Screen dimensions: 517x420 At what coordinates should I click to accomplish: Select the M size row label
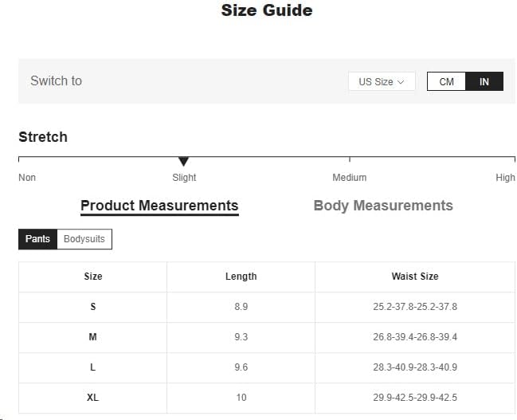click(93, 337)
